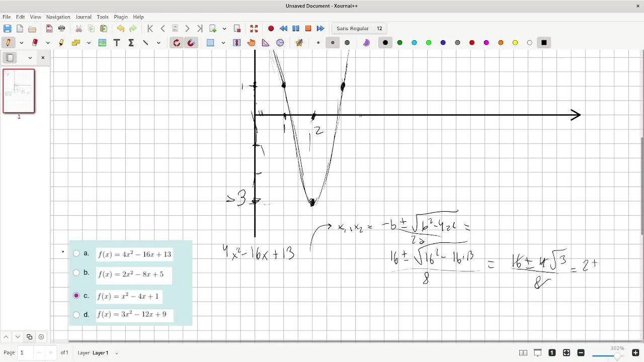Screen dimensions: 644x362
Task: Pick the green pen color
Action: click(400, 43)
